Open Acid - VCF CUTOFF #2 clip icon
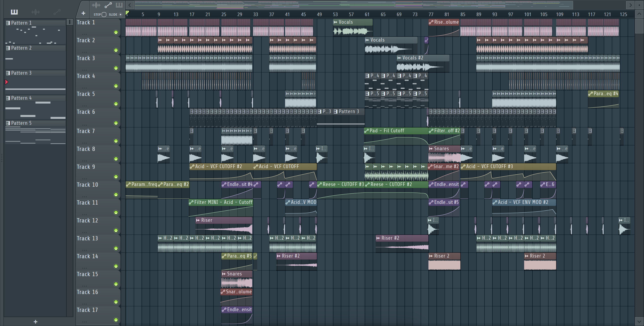The height and width of the screenshot is (326, 644). point(192,167)
